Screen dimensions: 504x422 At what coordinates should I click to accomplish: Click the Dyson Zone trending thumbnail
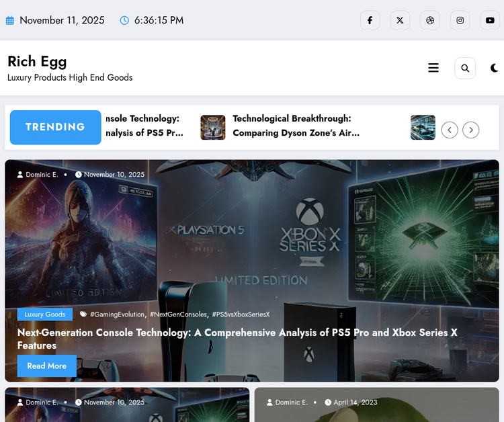click(213, 127)
